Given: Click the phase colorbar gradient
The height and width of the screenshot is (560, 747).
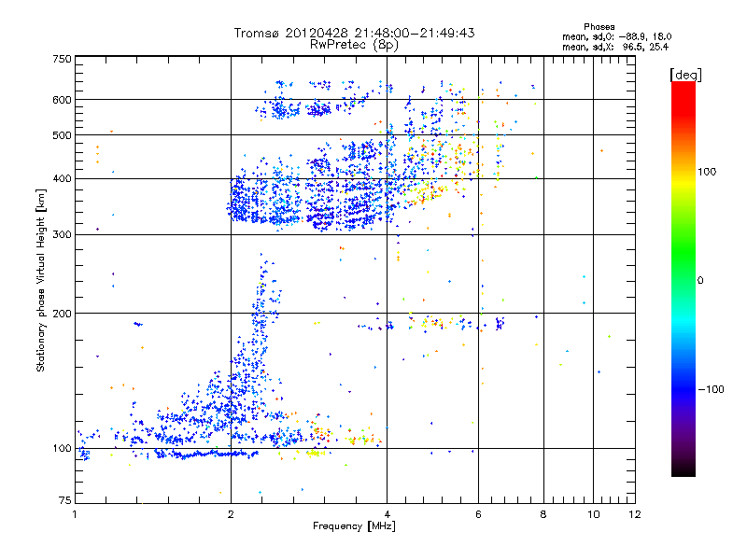Looking at the screenshot, I should (x=684, y=279).
